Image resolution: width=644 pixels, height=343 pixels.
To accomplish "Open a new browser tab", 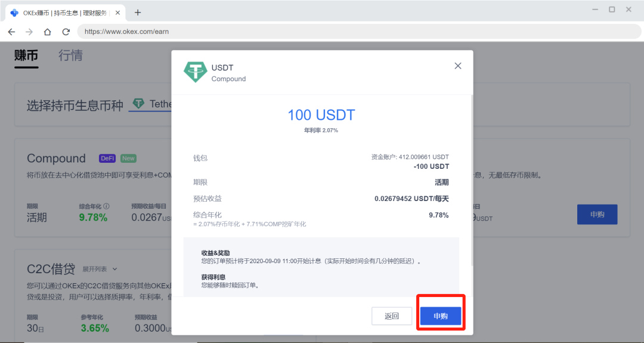I will coord(138,13).
